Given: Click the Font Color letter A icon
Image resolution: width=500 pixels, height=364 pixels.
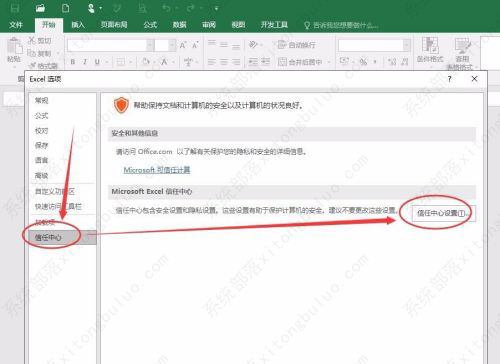Looking at the screenshot, I should pyautogui.click(x=164, y=62).
